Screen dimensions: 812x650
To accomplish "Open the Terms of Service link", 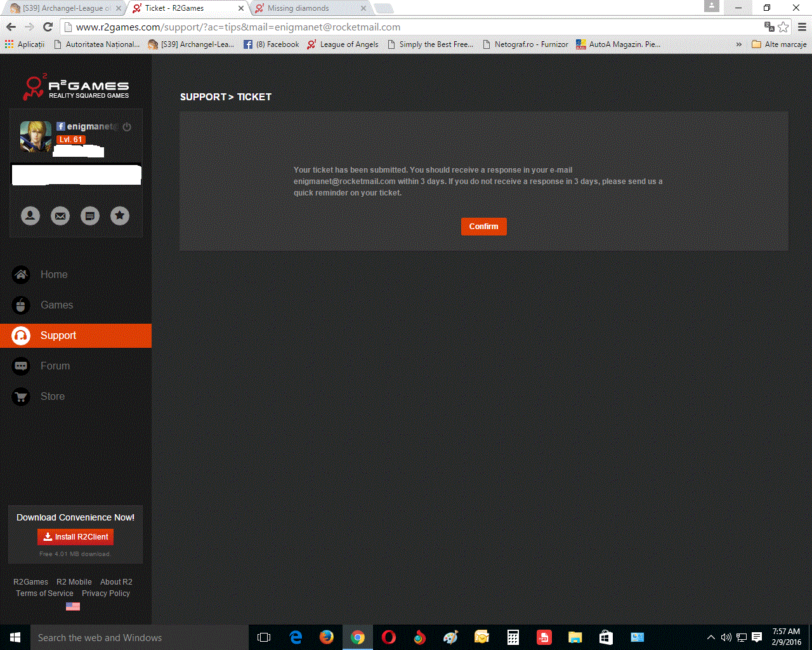I will (x=44, y=594).
